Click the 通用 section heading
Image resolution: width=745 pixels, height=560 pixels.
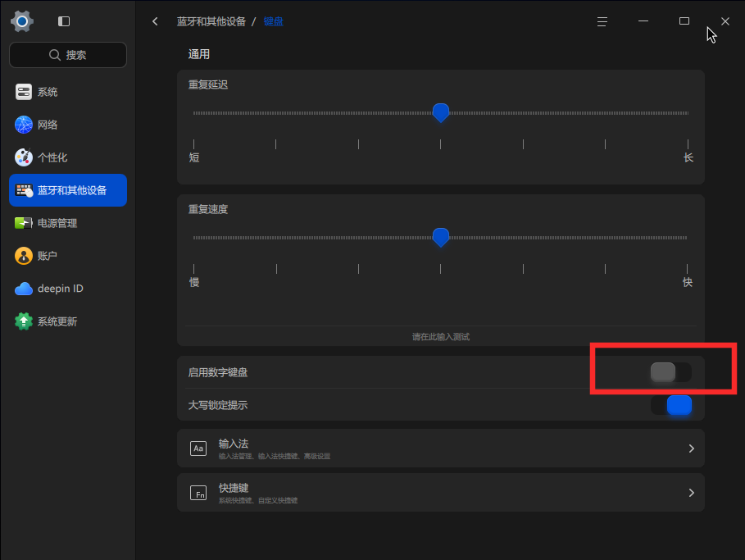click(x=198, y=54)
